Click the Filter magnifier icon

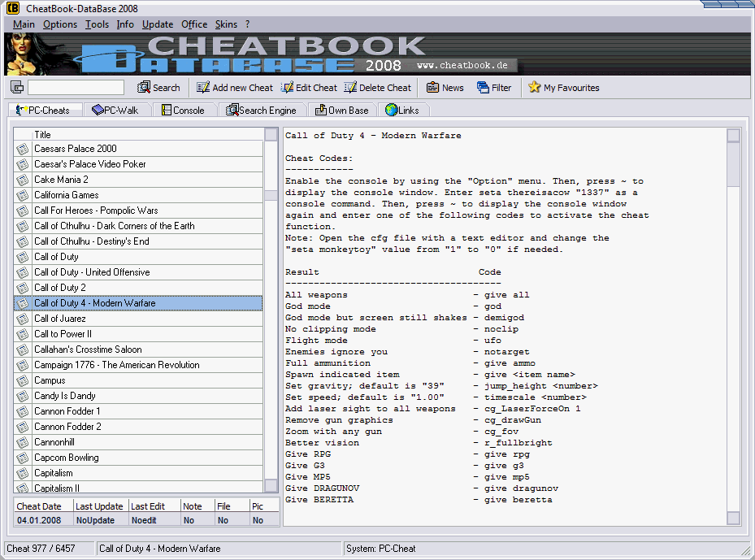point(482,87)
